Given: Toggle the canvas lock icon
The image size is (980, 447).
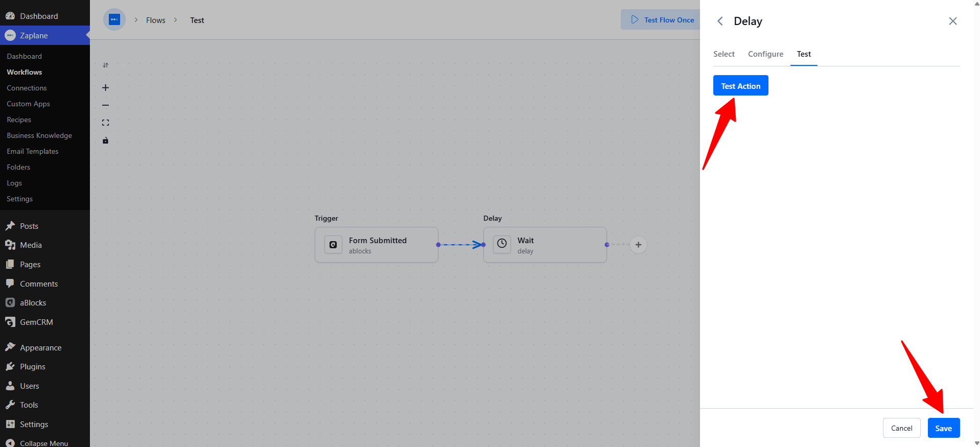Looking at the screenshot, I should pyautogui.click(x=105, y=140).
